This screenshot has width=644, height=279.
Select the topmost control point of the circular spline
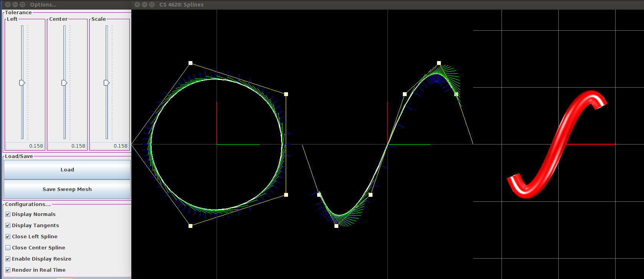tap(190, 63)
